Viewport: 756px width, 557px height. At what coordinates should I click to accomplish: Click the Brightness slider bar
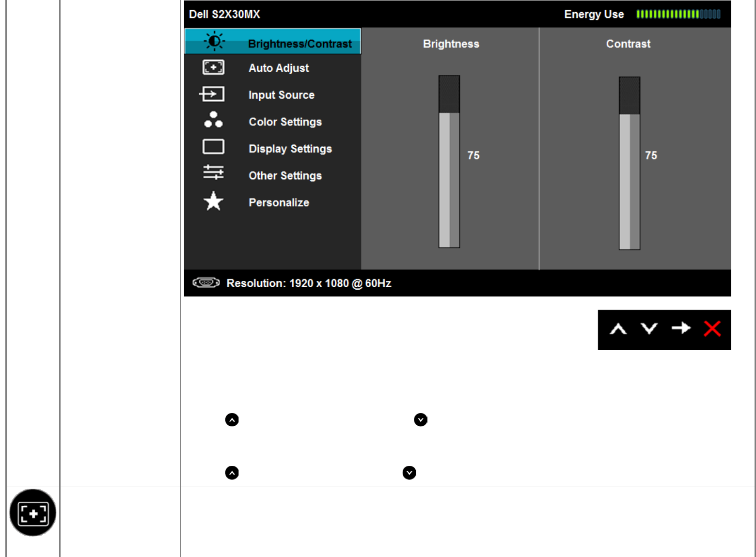(449, 161)
